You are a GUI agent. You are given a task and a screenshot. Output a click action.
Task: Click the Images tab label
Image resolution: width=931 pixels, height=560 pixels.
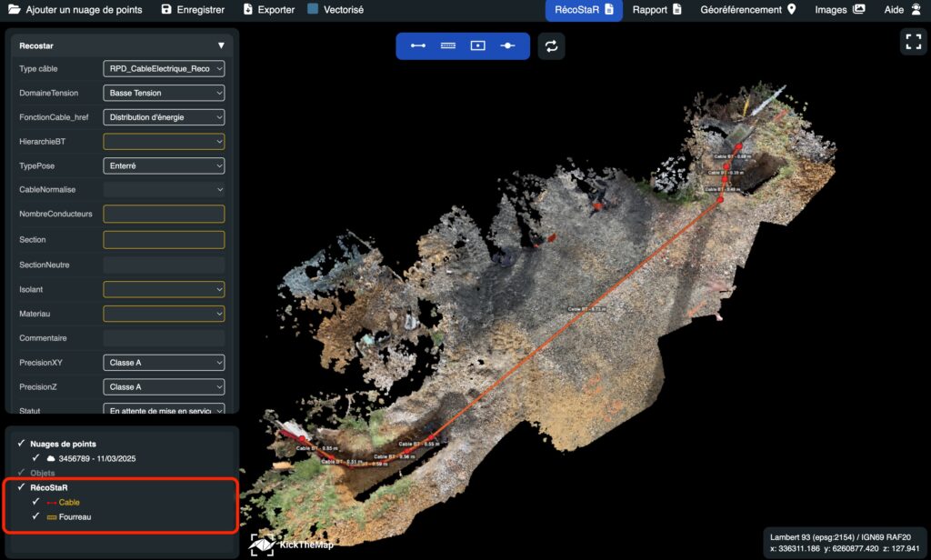point(831,9)
